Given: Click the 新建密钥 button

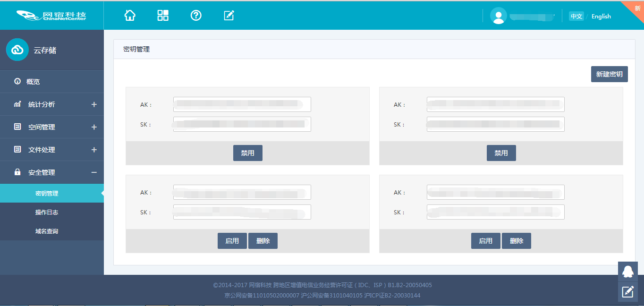Looking at the screenshot, I should (x=609, y=74).
